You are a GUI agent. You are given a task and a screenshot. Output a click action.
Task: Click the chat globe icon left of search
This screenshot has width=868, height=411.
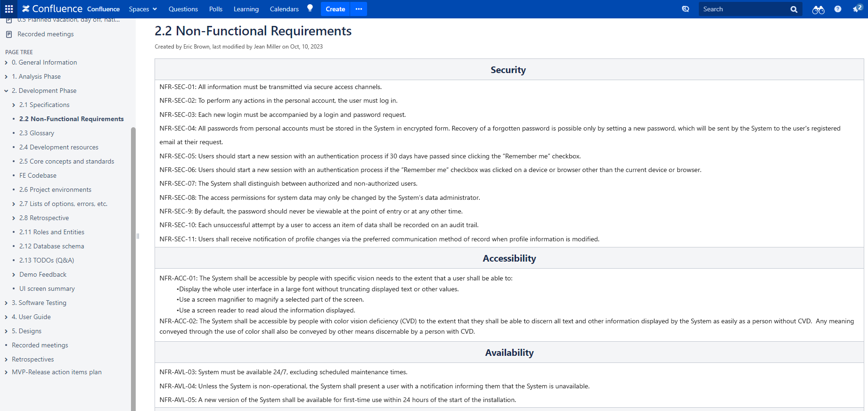(685, 9)
